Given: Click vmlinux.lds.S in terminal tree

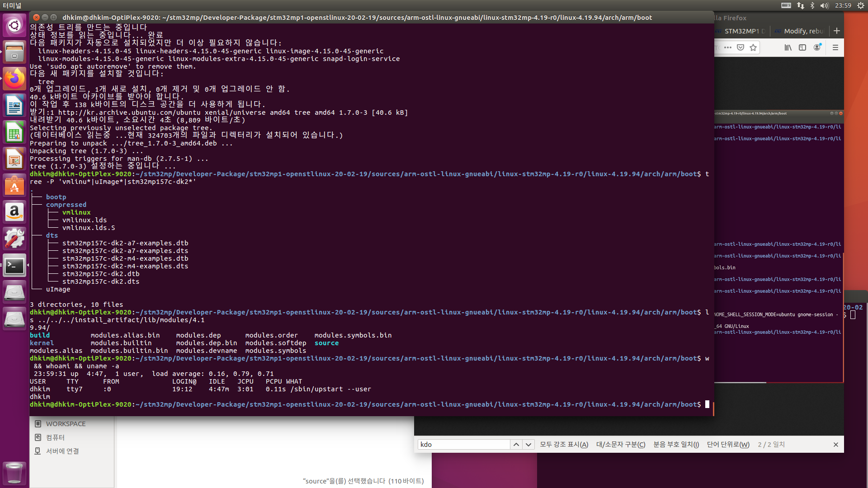Looking at the screenshot, I should click(89, 228).
